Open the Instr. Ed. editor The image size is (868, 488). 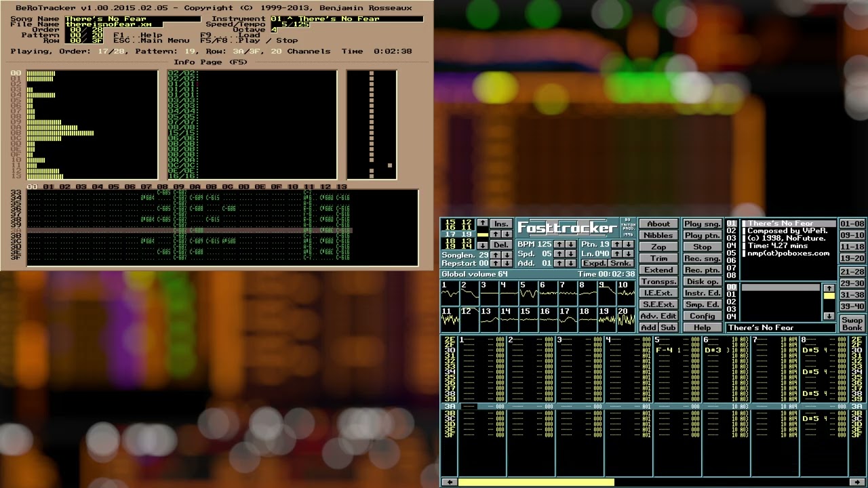coord(702,293)
